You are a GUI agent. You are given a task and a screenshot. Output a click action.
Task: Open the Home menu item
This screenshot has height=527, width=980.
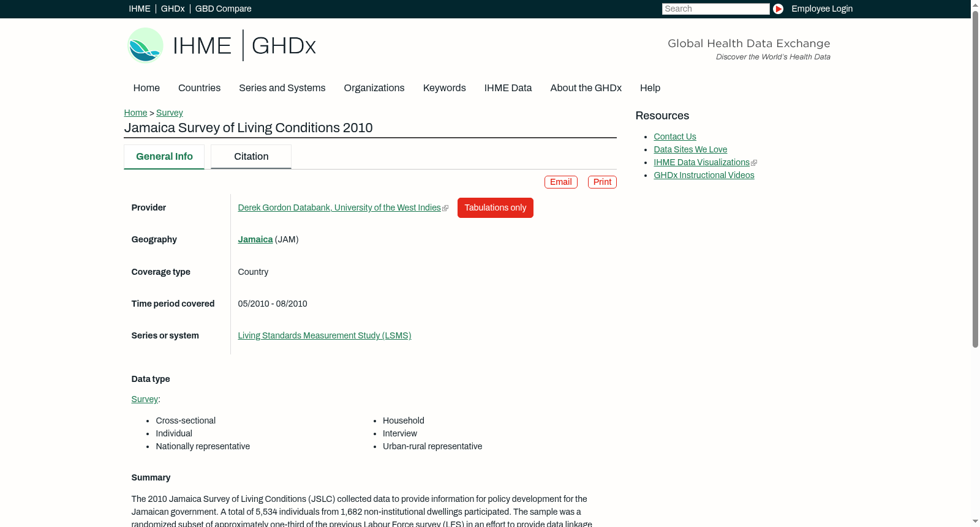(146, 88)
